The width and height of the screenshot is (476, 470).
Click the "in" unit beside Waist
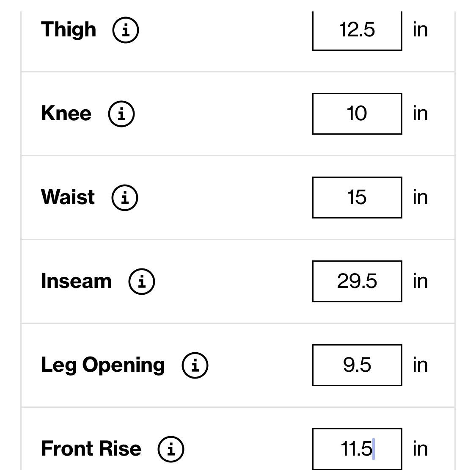click(x=421, y=197)
